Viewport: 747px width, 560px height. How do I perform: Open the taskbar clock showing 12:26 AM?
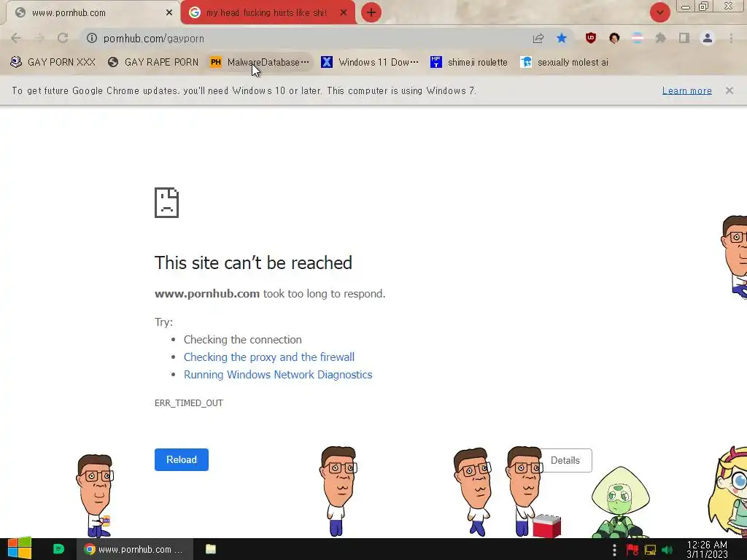[x=707, y=550]
